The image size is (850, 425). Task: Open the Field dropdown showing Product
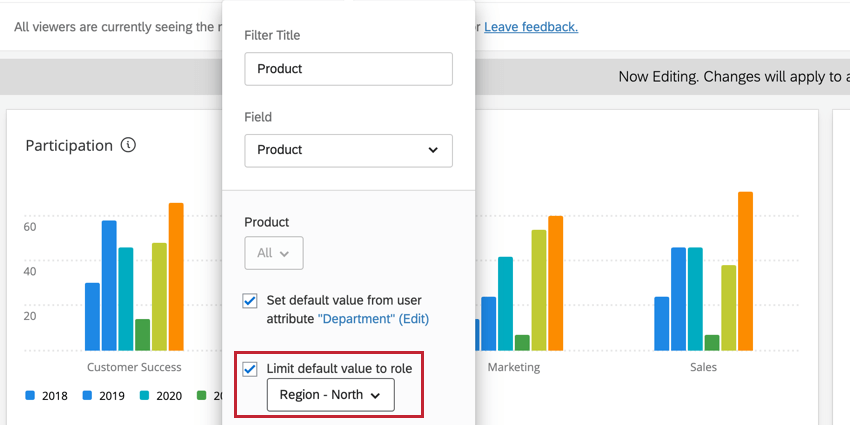[x=348, y=150]
